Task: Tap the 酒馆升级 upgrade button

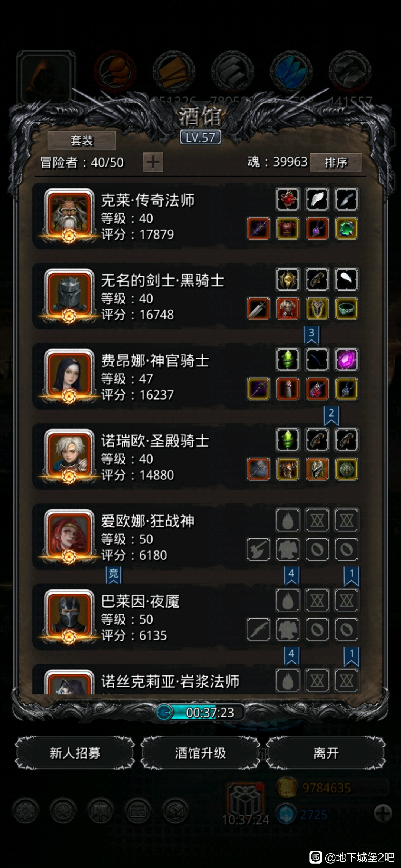Action: [200, 753]
